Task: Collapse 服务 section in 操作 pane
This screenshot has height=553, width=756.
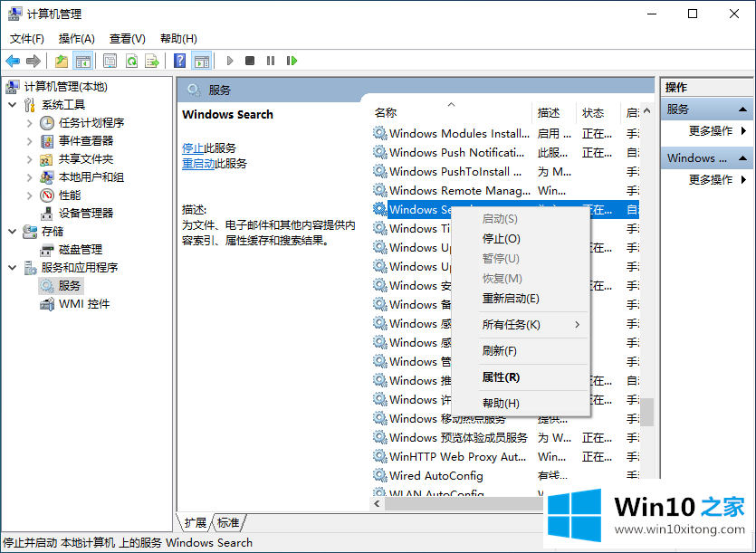Action: point(743,110)
